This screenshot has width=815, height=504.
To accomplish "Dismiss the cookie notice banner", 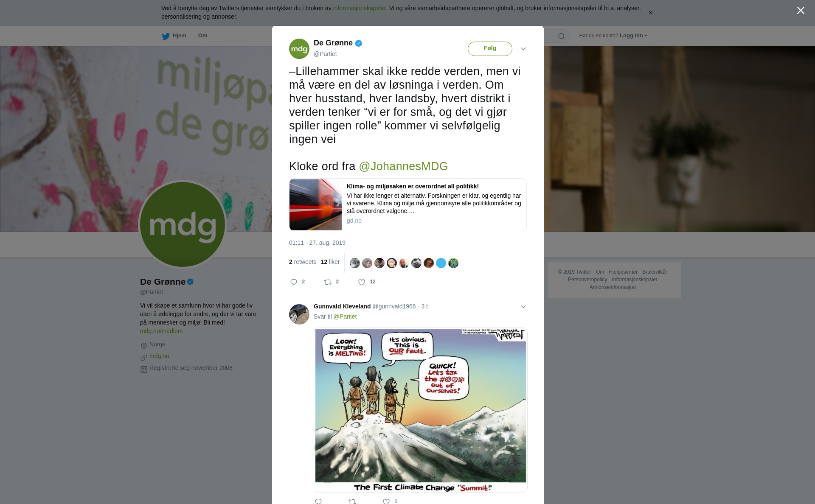I will tap(650, 13).
